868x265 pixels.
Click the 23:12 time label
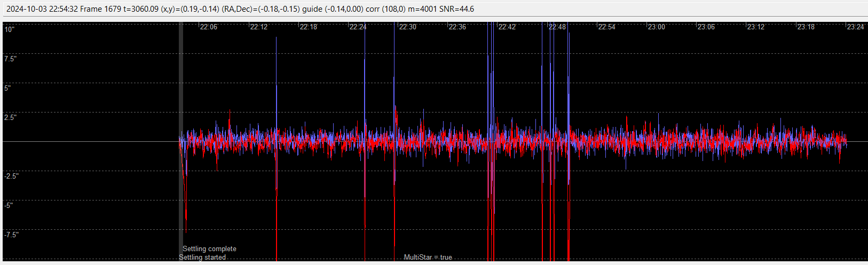[x=755, y=27]
